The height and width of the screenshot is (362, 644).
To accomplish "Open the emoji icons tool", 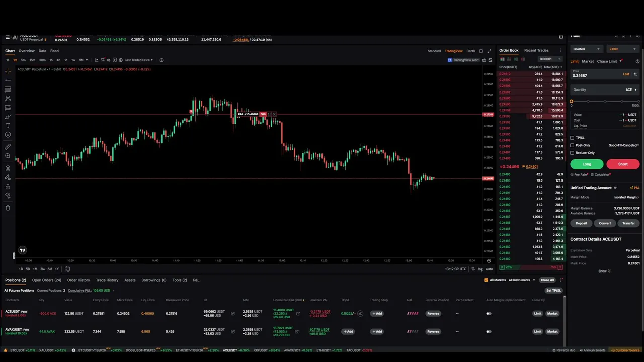I will (8, 135).
